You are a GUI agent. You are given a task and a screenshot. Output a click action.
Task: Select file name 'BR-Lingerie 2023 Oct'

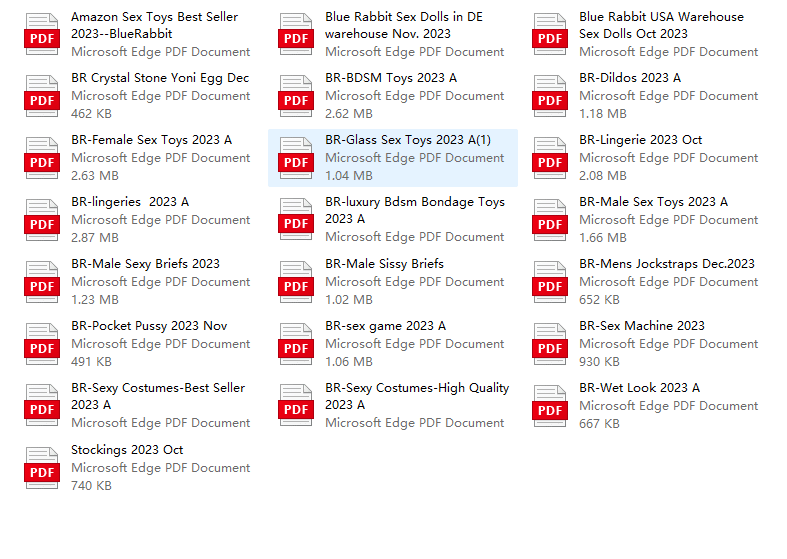point(640,140)
